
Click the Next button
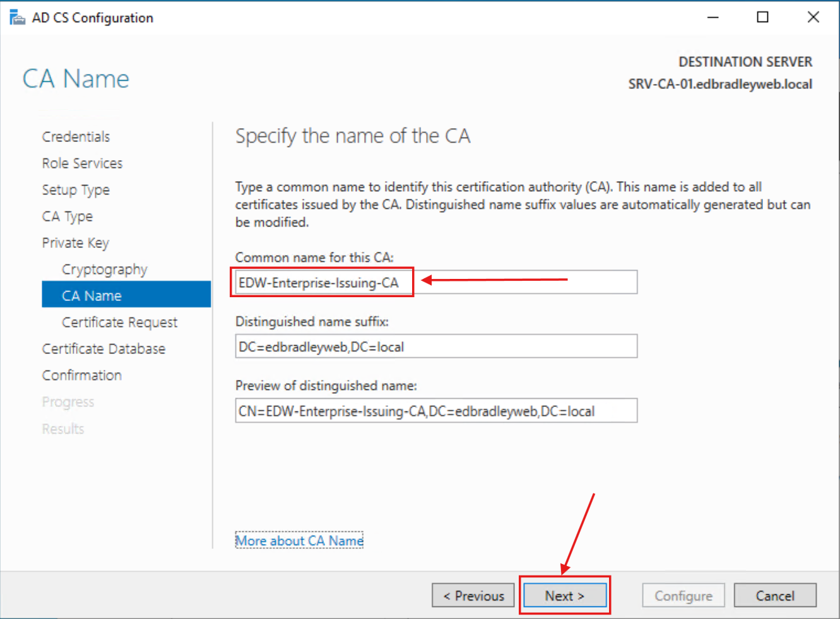click(564, 595)
